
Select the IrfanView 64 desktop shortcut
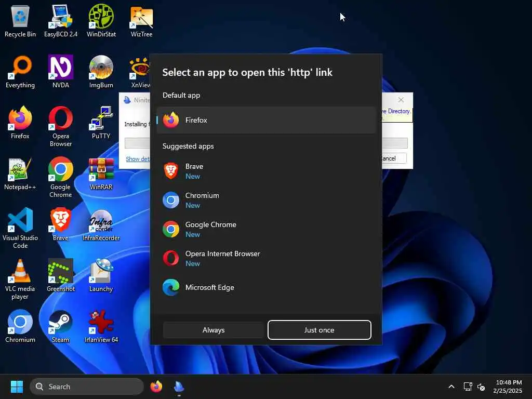[x=101, y=326]
